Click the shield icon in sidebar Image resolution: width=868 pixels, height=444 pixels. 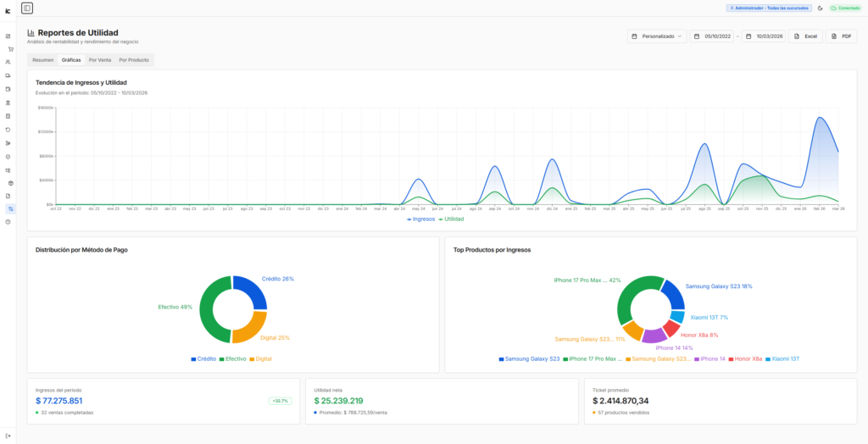coord(8,156)
